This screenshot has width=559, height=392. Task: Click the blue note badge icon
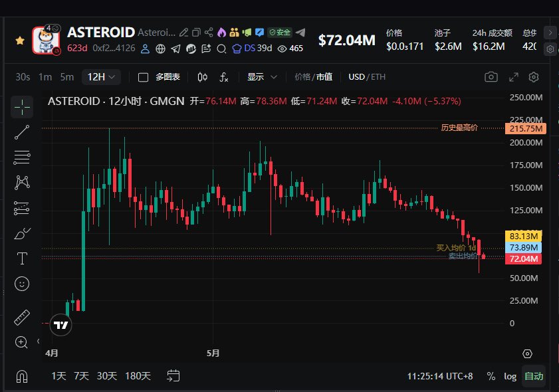pyautogui.click(x=259, y=33)
